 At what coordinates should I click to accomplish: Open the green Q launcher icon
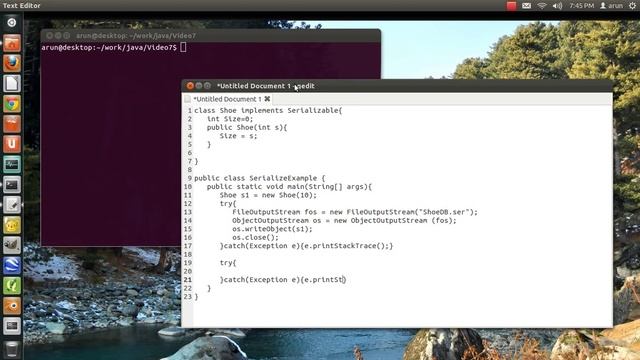[12, 285]
